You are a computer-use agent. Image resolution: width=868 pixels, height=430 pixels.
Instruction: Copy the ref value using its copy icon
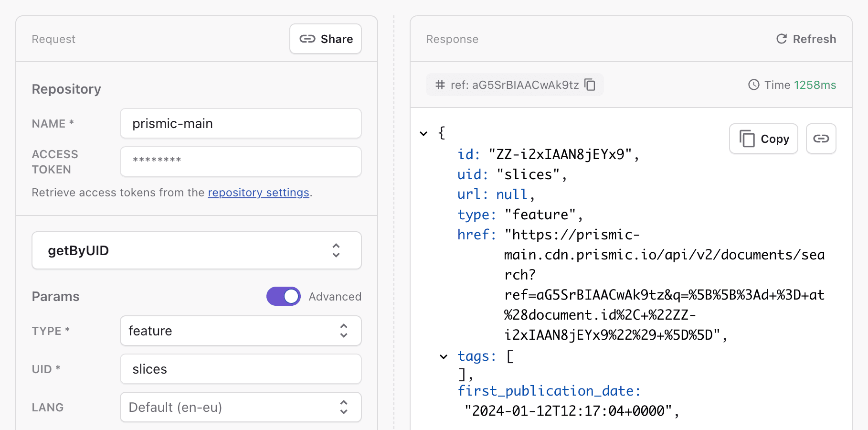tap(590, 85)
